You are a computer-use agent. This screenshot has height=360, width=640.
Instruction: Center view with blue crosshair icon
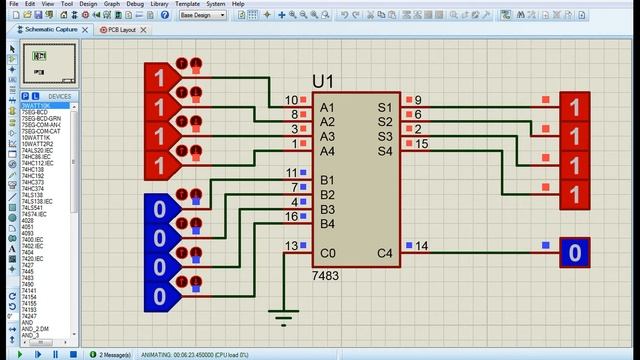[x=282, y=15]
